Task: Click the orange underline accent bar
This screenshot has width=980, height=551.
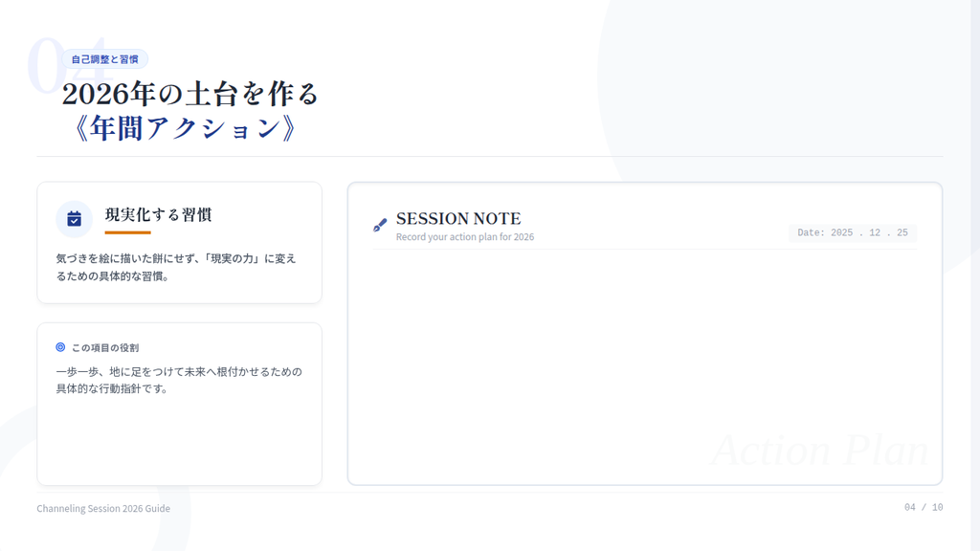Action: tap(127, 232)
